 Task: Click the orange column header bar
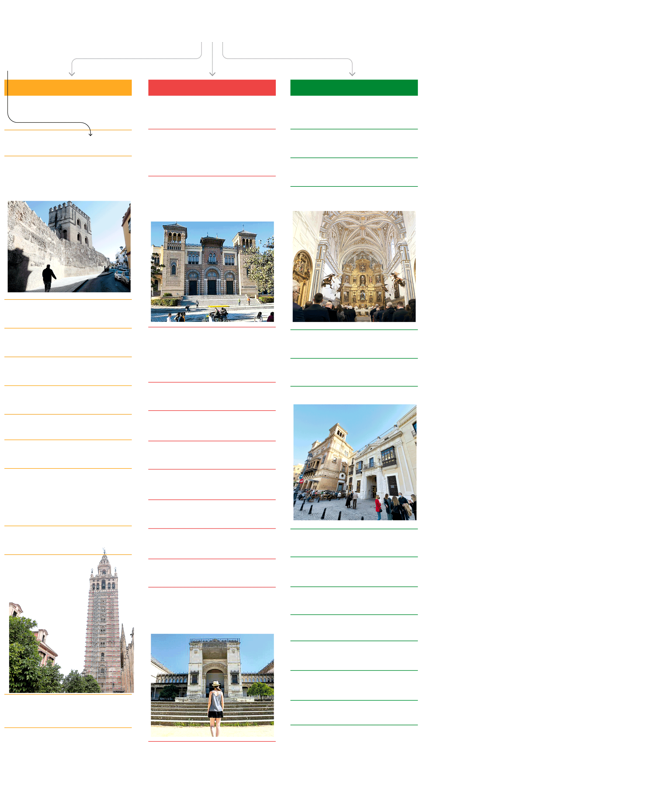coord(68,88)
